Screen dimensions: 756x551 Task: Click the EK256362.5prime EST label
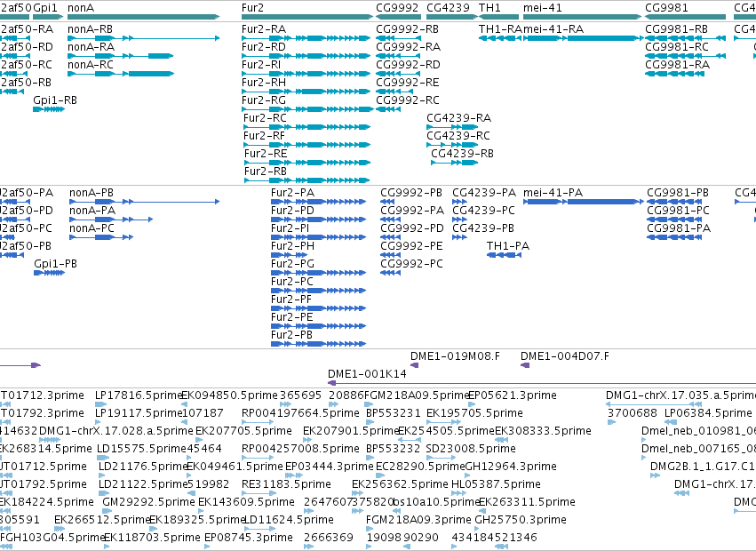pos(400,484)
